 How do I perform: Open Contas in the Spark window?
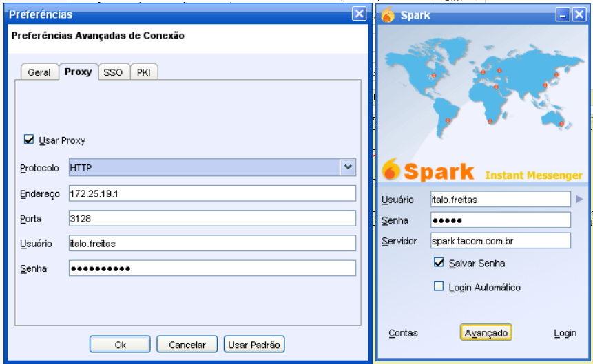click(x=403, y=333)
